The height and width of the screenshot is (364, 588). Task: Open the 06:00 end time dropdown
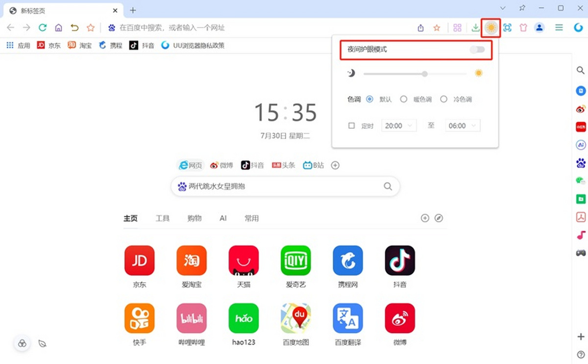pyautogui.click(x=462, y=126)
